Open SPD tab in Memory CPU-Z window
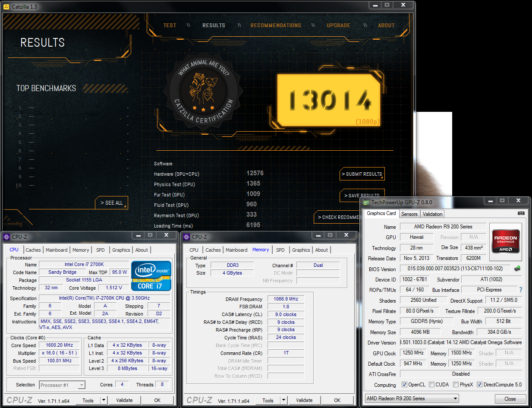532x408 pixels. [280, 250]
